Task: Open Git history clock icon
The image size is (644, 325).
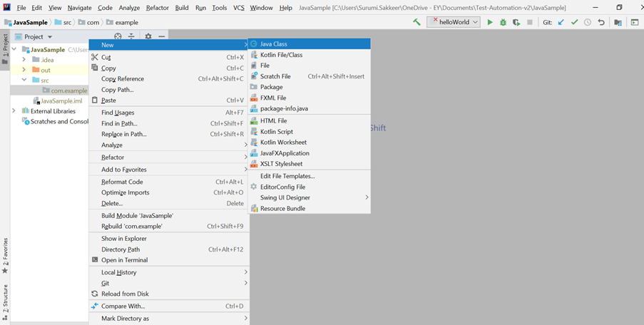Action: [x=588, y=22]
